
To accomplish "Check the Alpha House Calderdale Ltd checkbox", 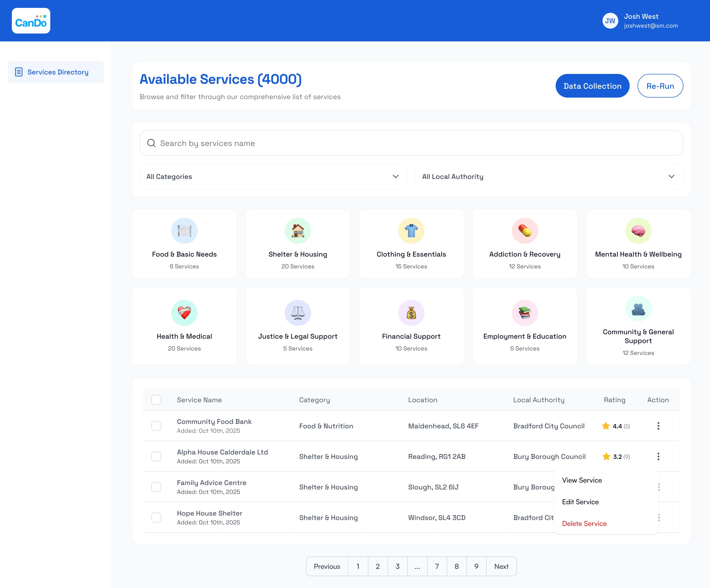I will [156, 457].
